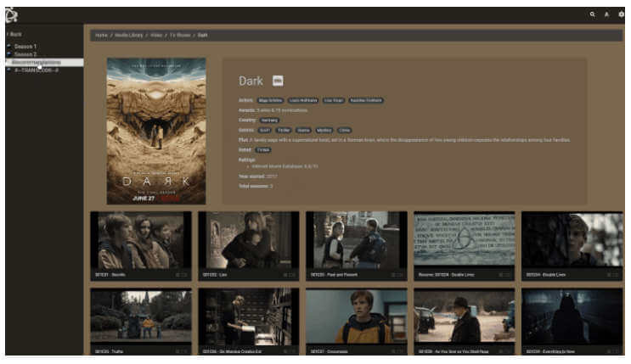Image resolution: width=631 pixels, height=364 pixels.
Task: Click icons on S01E01 Secrets caption bar
Action: (182, 275)
